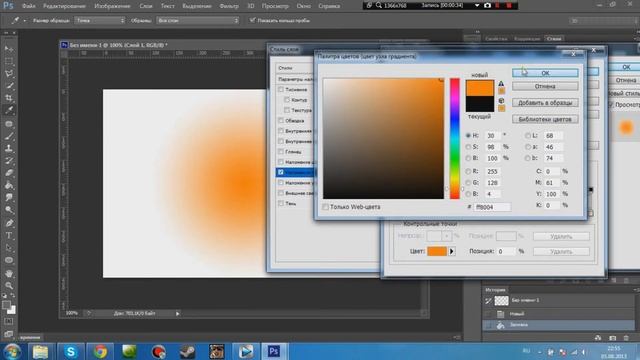The width and height of the screenshot is (640, 360).
Task: Open the Файл menu
Action: click(29, 6)
